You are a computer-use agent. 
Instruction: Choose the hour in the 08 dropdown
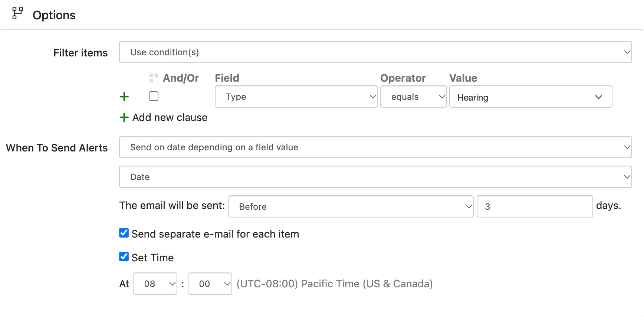155,284
